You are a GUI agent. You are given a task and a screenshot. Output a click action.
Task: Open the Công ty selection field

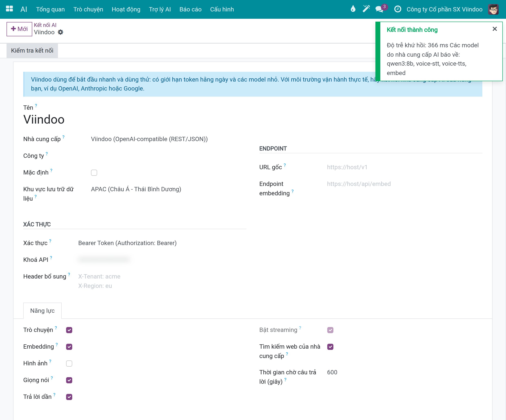168,156
